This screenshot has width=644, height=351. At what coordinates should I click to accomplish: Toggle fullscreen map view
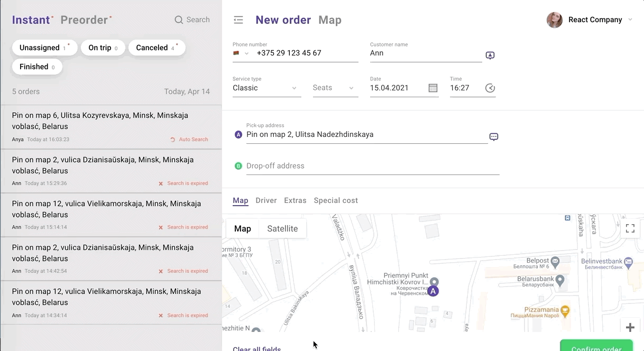coord(630,228)
